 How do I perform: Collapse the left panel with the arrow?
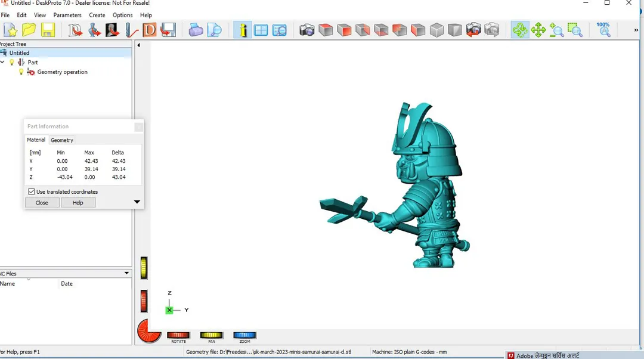[x=138, y=45]
